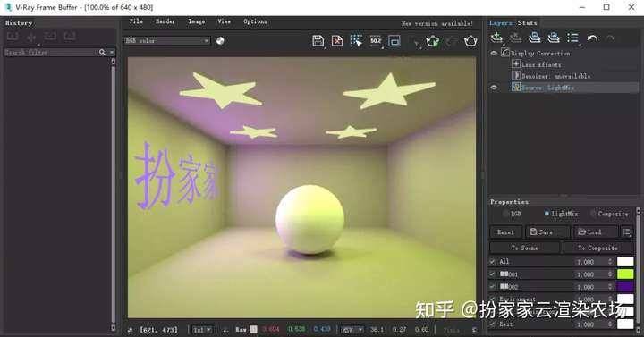Select the RGB radio button
This screenshot has width=644, height=337.
click(505, 214)
